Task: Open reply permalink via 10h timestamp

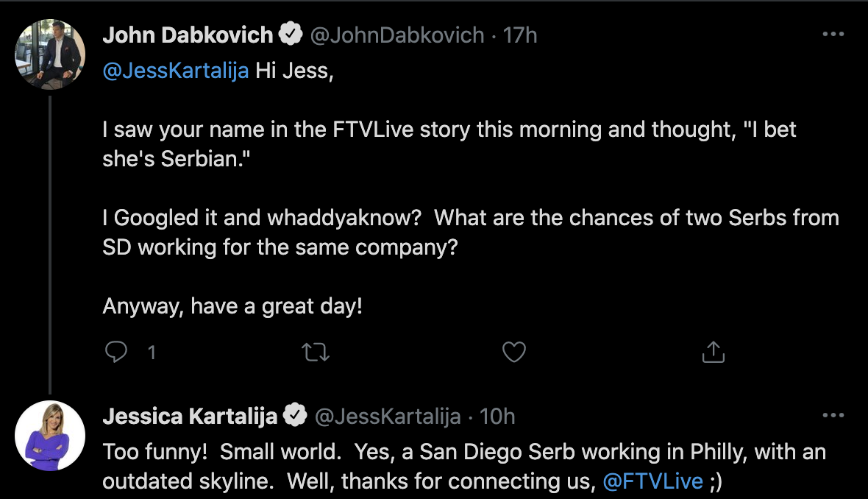Action: [x=497, y=416]
